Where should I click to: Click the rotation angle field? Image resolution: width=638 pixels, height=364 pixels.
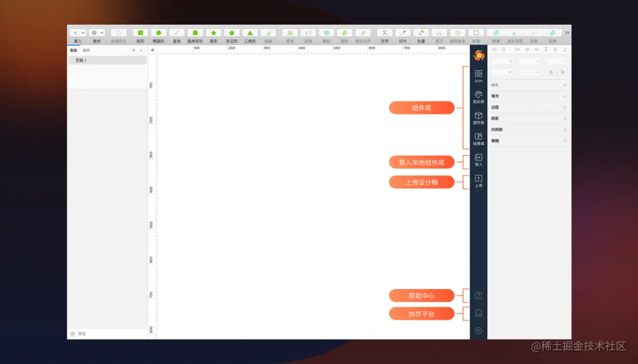pyautogui.click(x=556, y=61)
